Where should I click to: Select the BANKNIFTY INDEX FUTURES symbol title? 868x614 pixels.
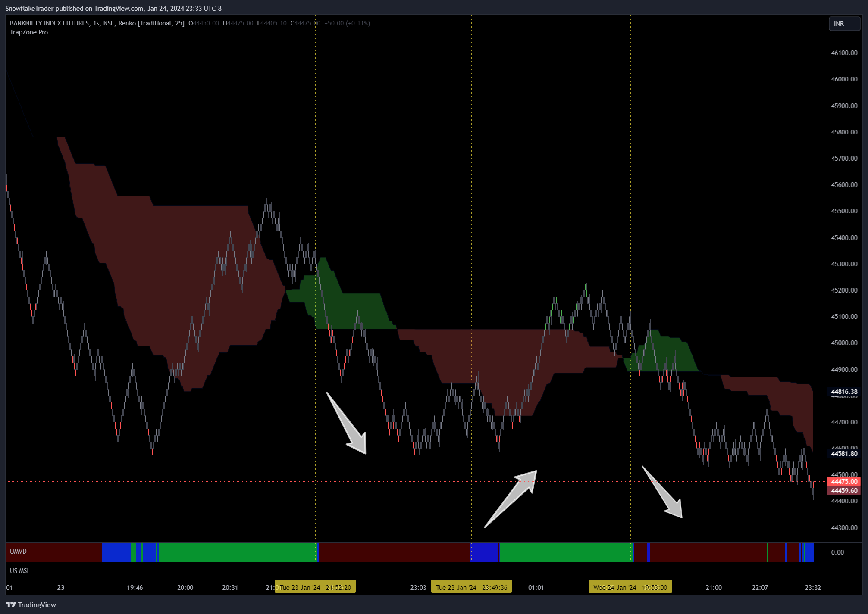pyautogui.click(x=50, y=23)
